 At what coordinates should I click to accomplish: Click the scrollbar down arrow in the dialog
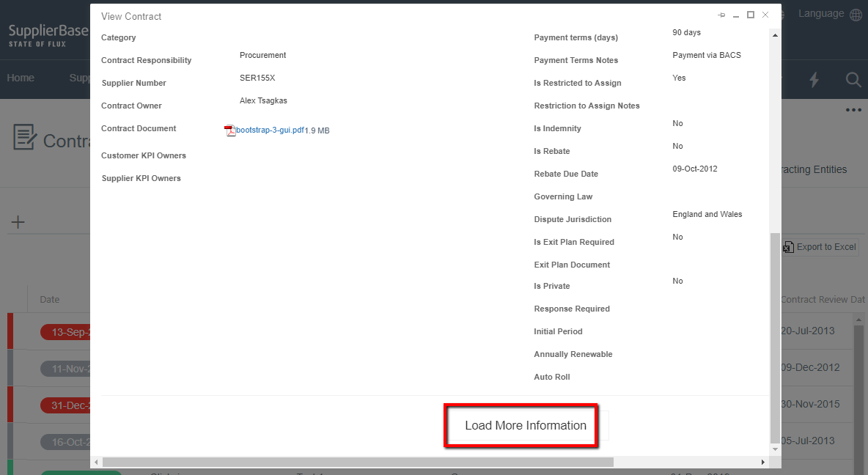775,449
